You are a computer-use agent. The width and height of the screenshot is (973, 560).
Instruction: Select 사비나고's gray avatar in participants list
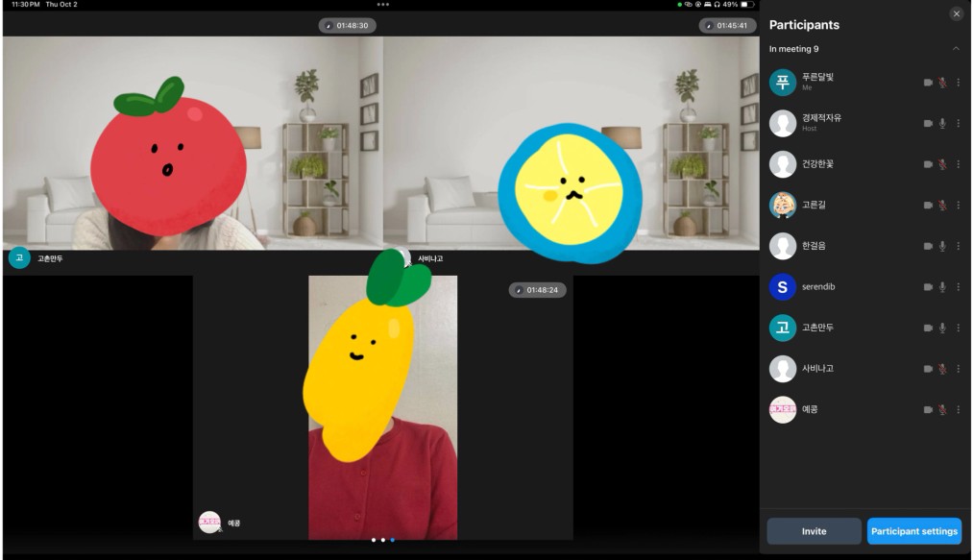point(783,369)
